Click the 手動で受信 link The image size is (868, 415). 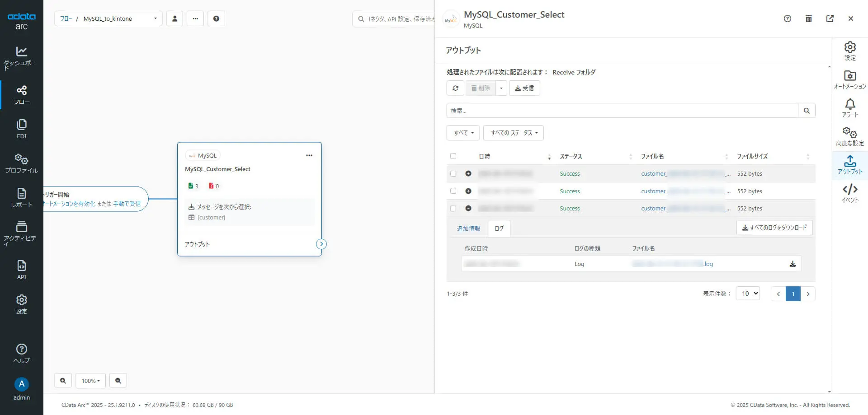127,204
